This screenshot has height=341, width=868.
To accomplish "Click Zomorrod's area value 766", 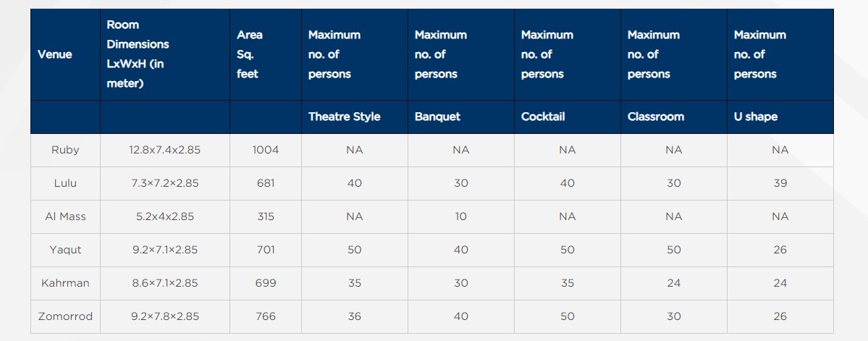I will pyautogui.click(x=266, y=316).
